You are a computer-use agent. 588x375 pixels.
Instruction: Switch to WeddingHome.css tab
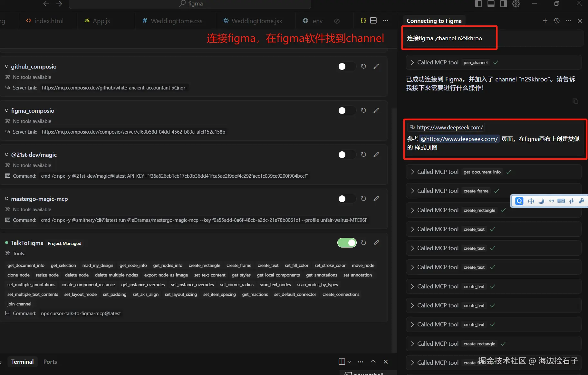(176, 21)
